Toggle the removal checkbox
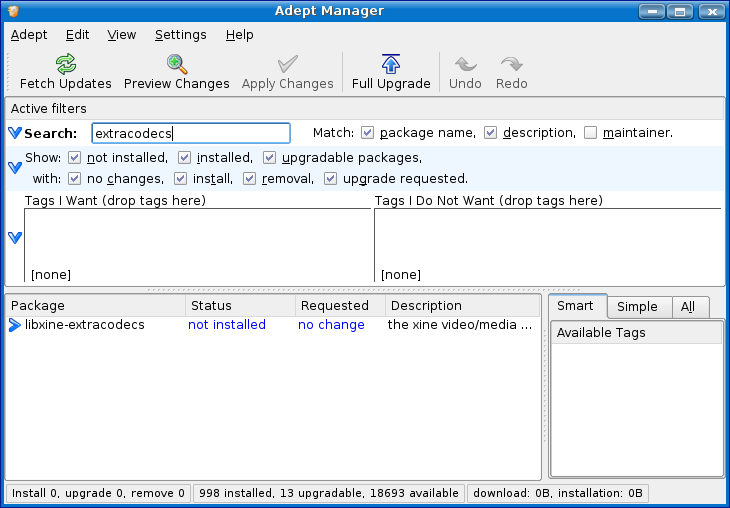Screen dimensions: 730x508 click(250, 179)
